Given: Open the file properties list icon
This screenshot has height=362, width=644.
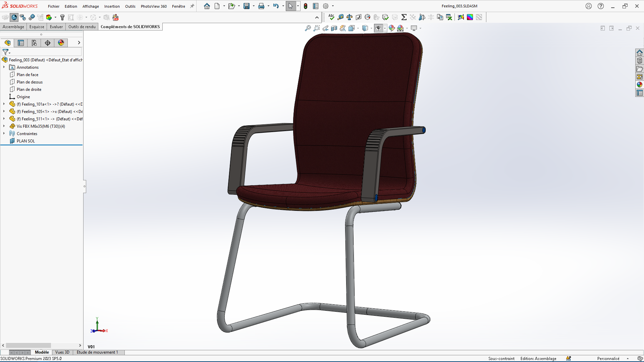Looking at the screenshot, I should 316,6.
